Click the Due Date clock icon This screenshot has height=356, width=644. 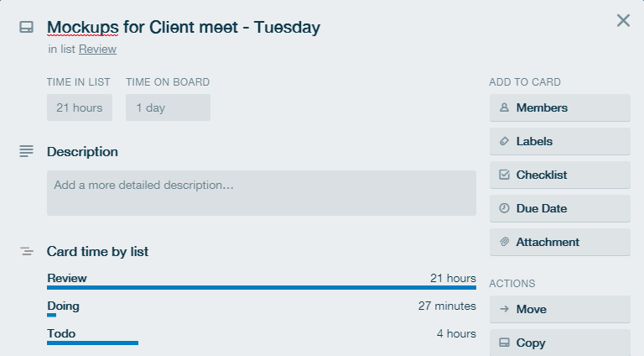(x=504, y=208)
